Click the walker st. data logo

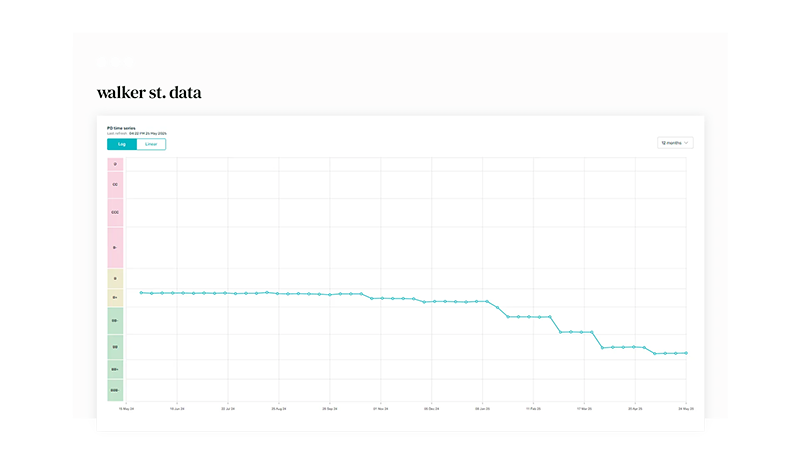tap(149, 93)
